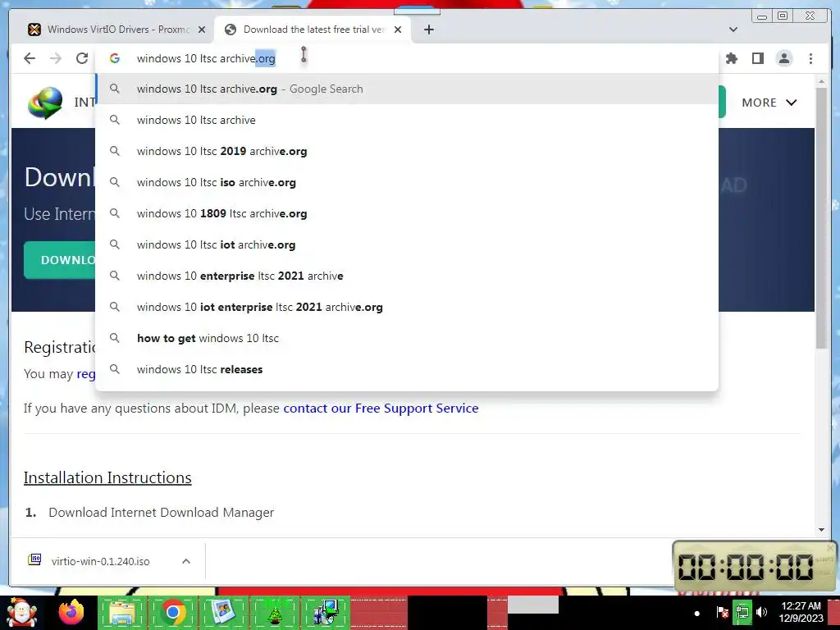
Task: Pick suggestion windows 10 ltsc iot archive.org
Action: (x=407, y=244)
